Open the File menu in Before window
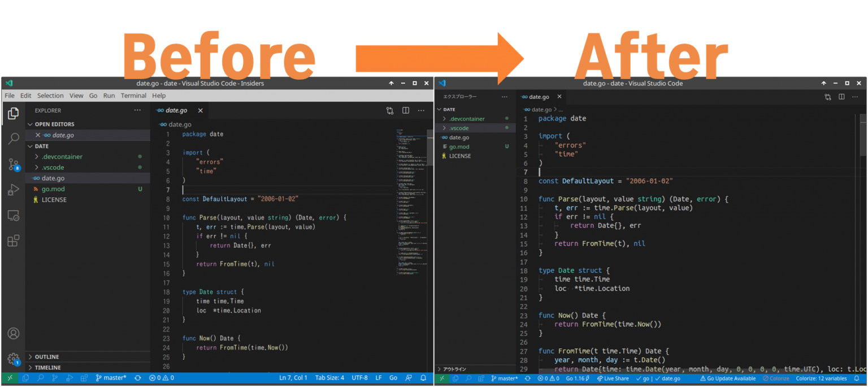This screenshot has height=387, width=868. (10, 96)
